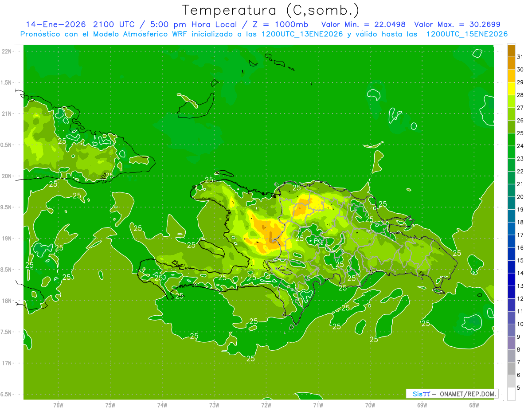Click the '12' value on the color scale
This screenshot has height=411, width=532.
pyautogui.click(x=520, y=298)
